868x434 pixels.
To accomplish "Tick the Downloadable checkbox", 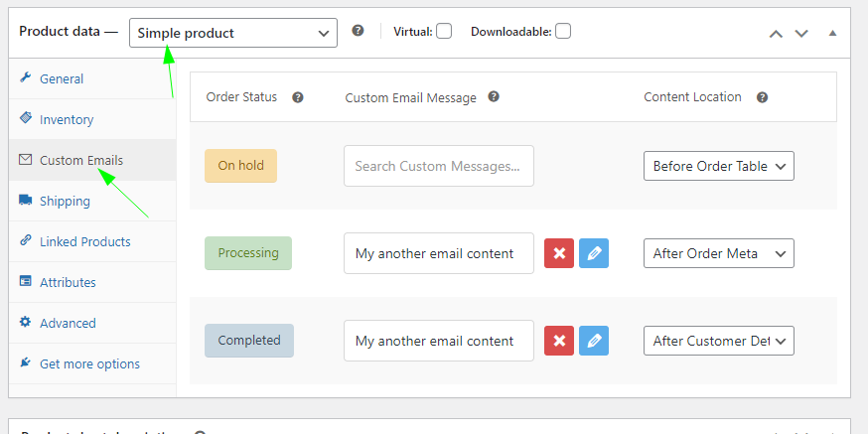I will pyautogui.click(x=563, y=32).
